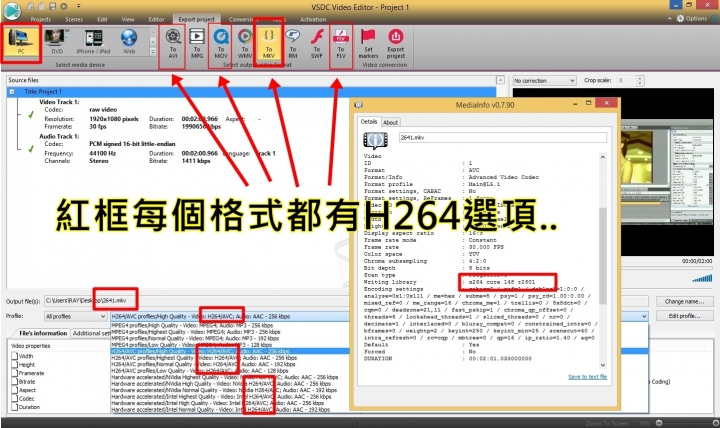
Task: Enable the Bitrate checkbox
Action: (x=15, y=381)
